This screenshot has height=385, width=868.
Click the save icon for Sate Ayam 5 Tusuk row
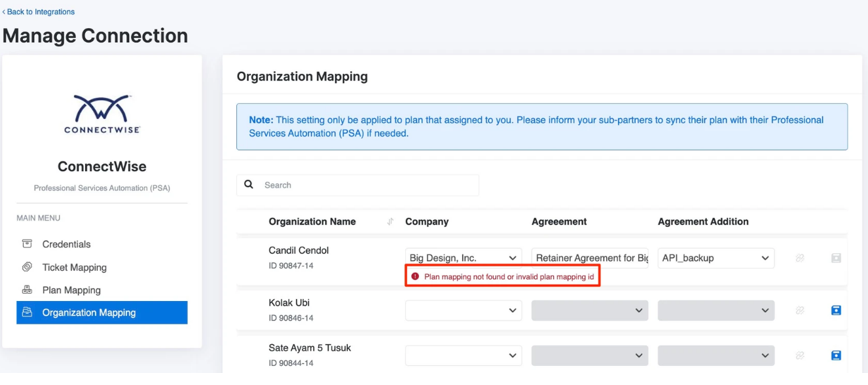tap(836, 355)
